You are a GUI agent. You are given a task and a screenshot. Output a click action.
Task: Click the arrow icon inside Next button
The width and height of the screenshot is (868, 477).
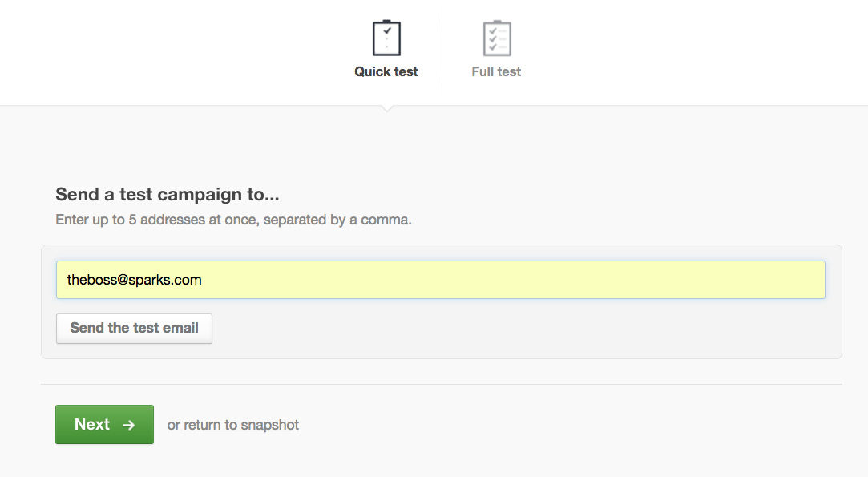(x=129, y=425)
